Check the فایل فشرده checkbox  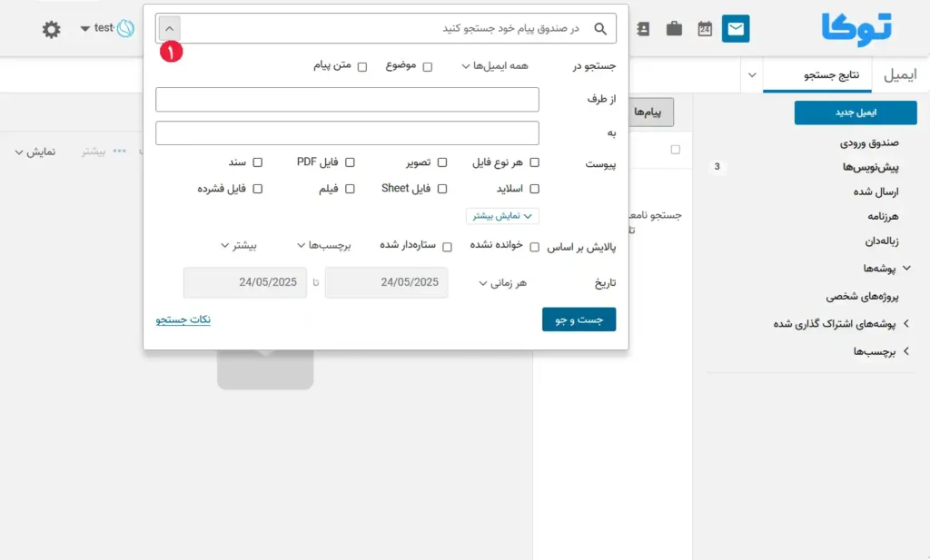click(x=257, y=189)
